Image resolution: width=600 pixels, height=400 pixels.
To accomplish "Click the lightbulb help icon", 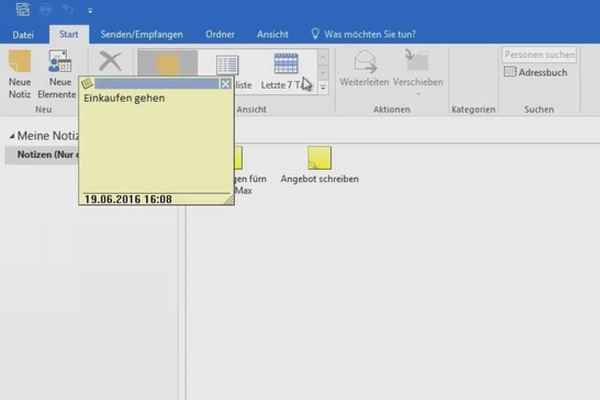I will click(315, 34).
